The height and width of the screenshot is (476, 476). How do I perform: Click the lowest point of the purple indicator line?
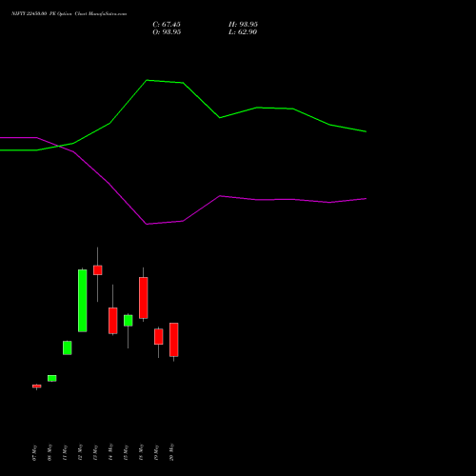click(147, 224)
